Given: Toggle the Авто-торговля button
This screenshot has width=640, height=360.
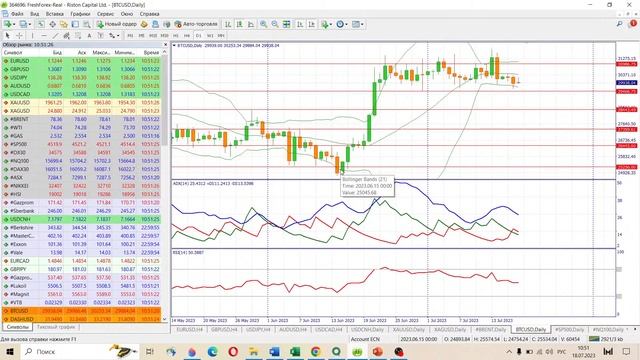Looking at the screenshot, I should tap(196, 24).
